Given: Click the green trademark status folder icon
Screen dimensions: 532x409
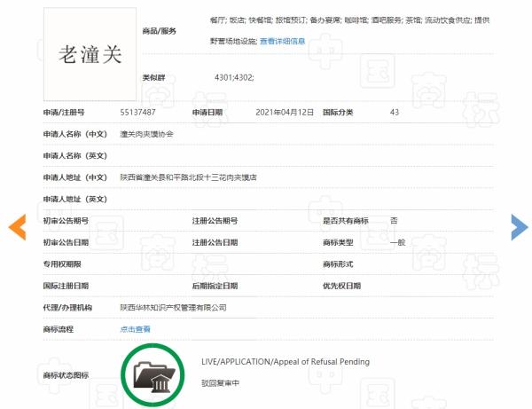Looking at the screenshot, I should pos(153,374).
